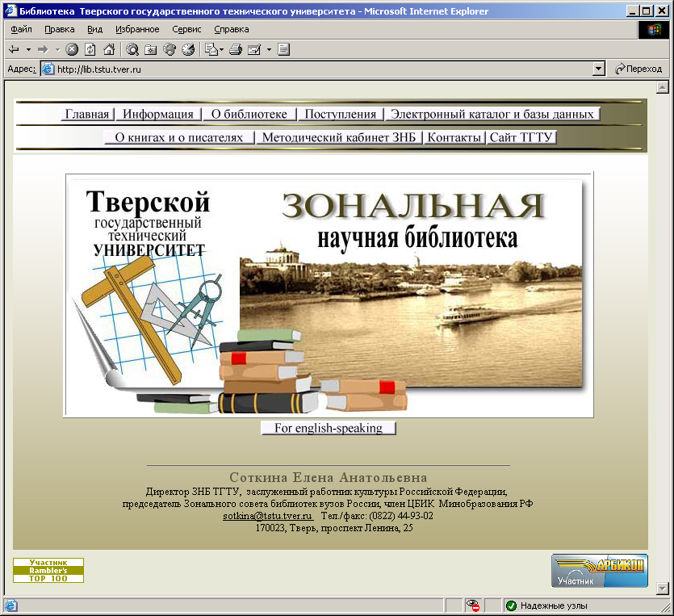
Task: Open the Файл menu
Action: point(22,29)
